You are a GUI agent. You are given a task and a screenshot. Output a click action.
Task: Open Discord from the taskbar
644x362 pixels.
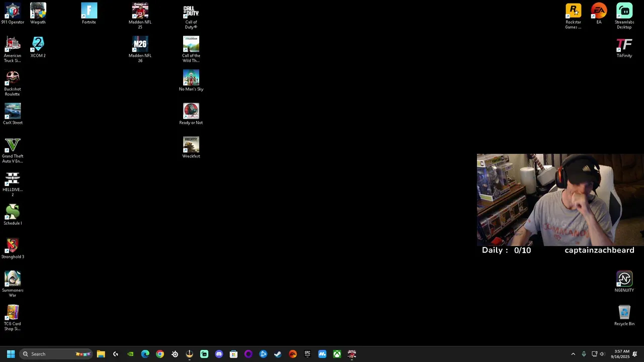(219, 354)
